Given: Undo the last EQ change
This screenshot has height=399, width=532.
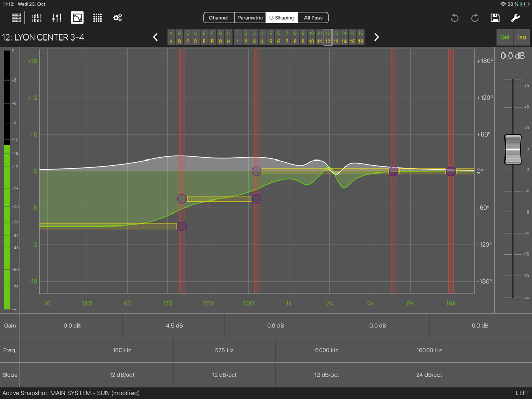Looking at the screenshot, I should tap(454, 18).
